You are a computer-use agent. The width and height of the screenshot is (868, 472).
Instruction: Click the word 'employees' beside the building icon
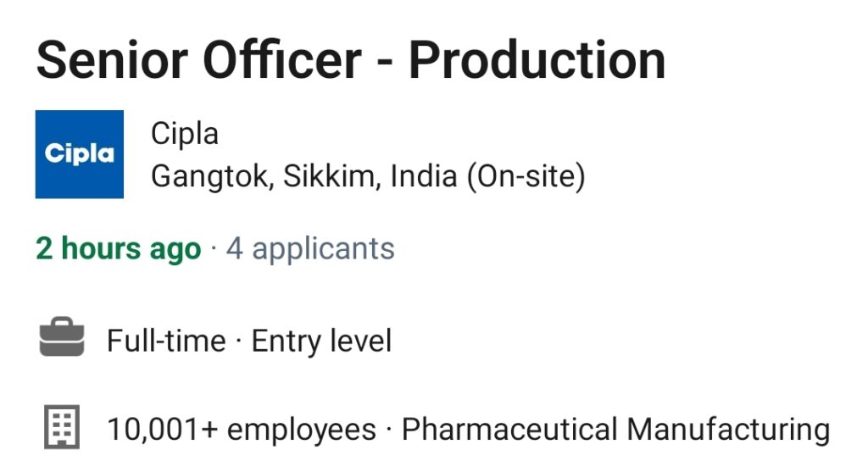coord(302,430)
